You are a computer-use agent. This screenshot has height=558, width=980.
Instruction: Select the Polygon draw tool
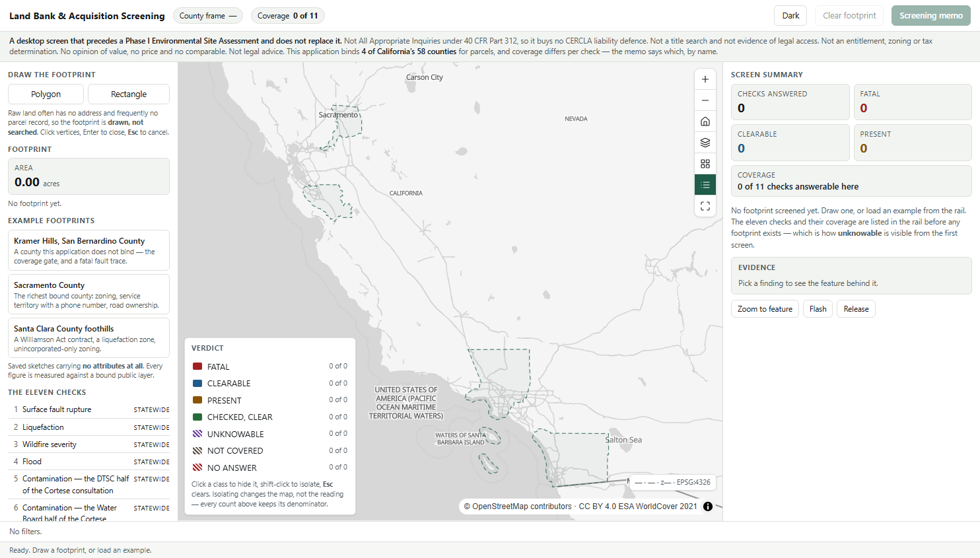click(46, 94)
